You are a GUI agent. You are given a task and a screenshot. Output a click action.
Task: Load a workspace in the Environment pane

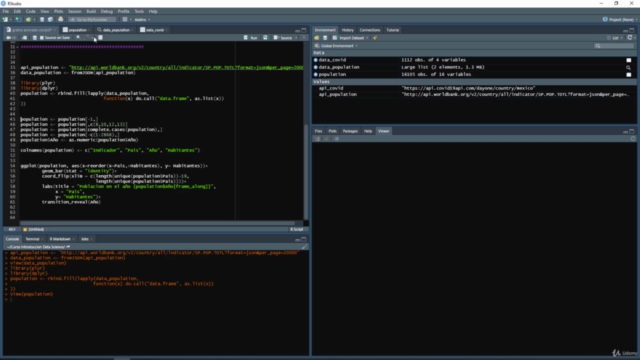[317, 38]
